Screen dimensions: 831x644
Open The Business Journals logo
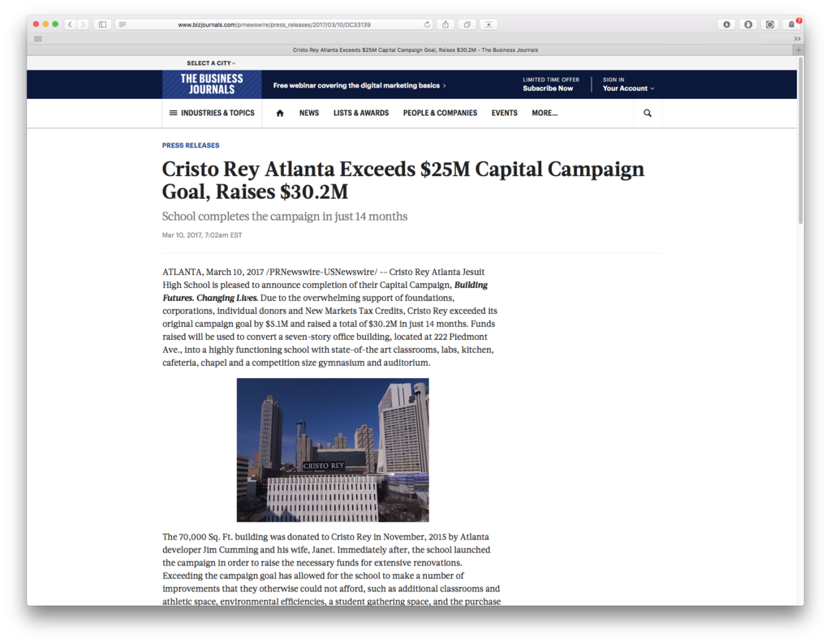pos(212,84)
